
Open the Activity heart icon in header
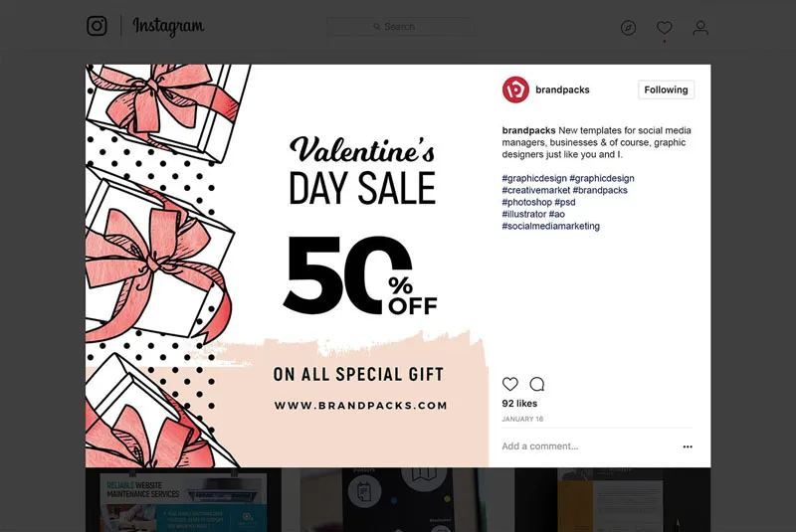(665, 28)
